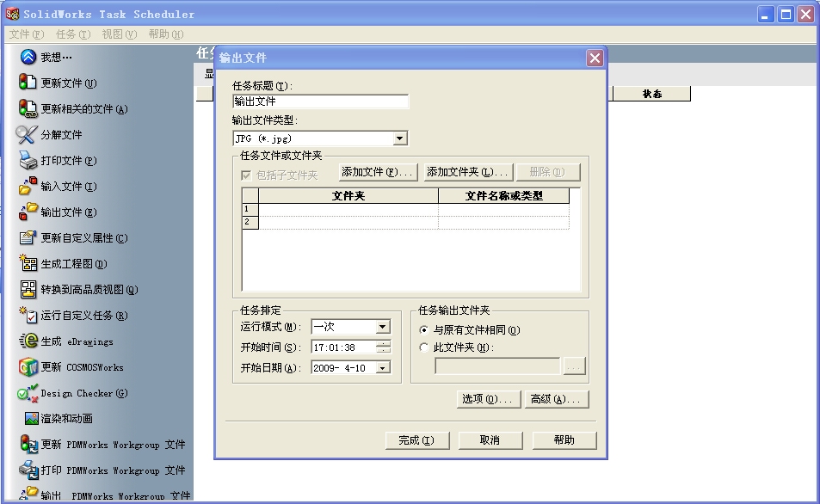The height and width of the screenshot is (504, 820).
Task: Click the 运行自定义任务 icon
Action: (x=28, y=315)
